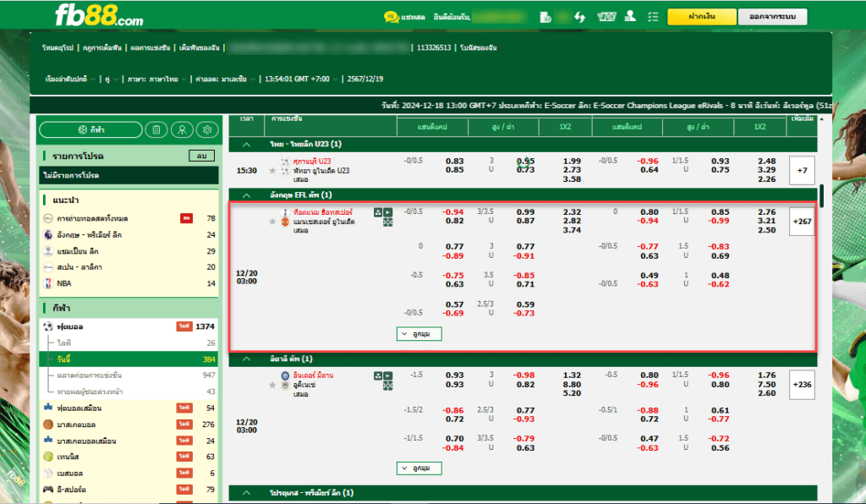Screen dimensions: 866x504
Task: Collapse the อังกฤษ EFL คัพ league section
Action: (246, 195)
